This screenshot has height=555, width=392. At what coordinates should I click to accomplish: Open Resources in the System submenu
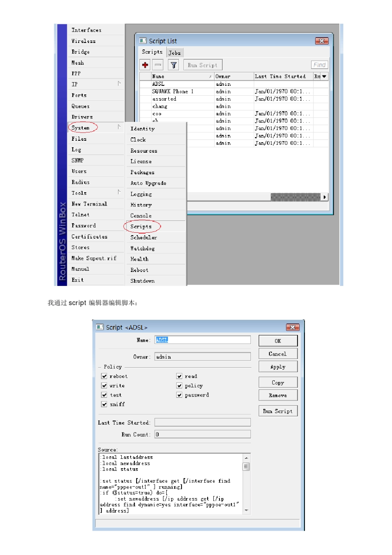(156, 151)
